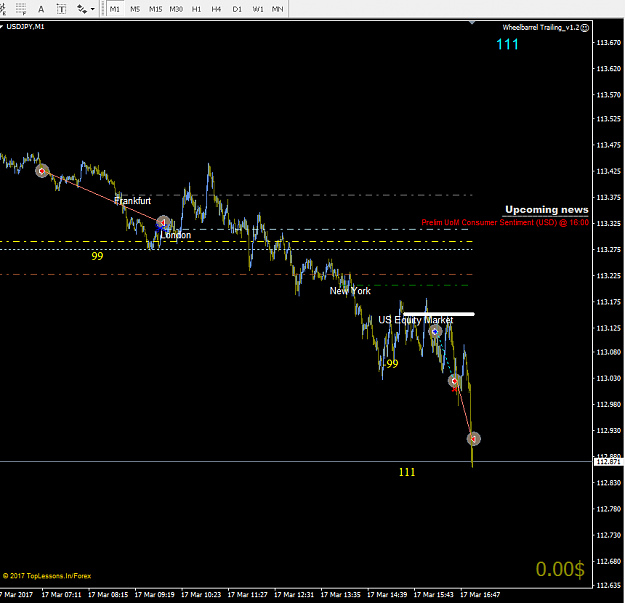Image resolution: width=625 pixels, height=603 pixels.
Task: Switch chart to M5 timeframe
Action: click(x=135, y=9)
